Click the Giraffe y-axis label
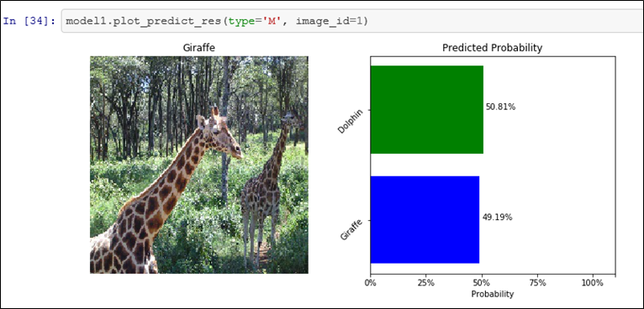644x309 pixels. coord(348,231)
